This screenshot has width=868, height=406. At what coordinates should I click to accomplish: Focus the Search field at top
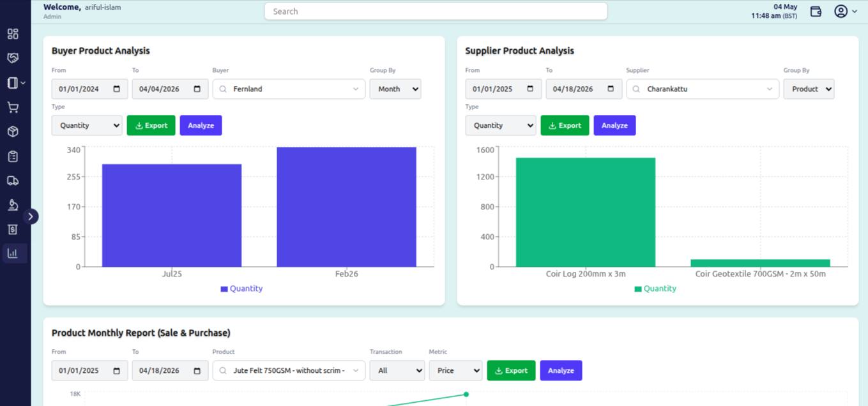click(436, 11)
